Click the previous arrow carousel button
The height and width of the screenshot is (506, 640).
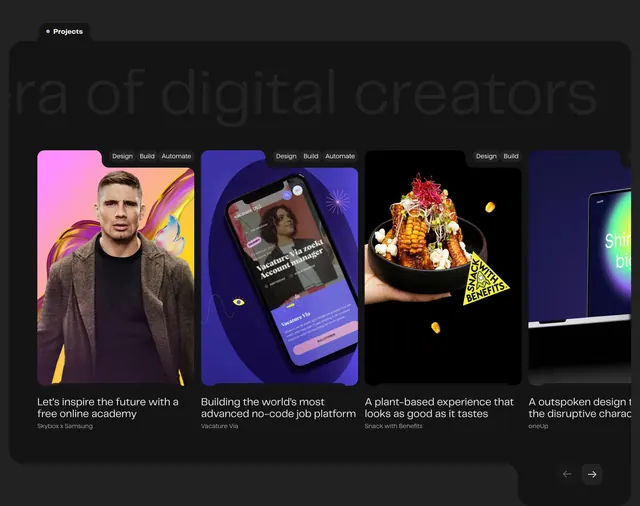[x=567, y=474]
